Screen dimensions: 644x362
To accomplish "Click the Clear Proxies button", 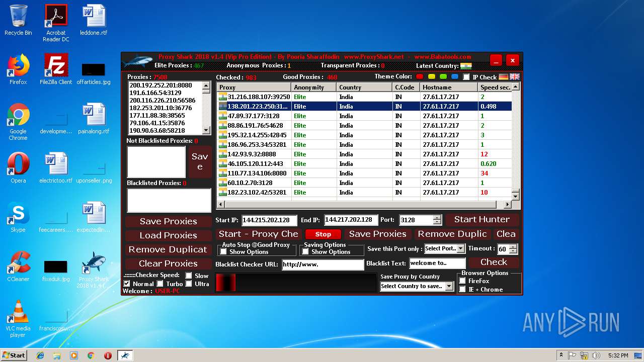I will 169,263.
